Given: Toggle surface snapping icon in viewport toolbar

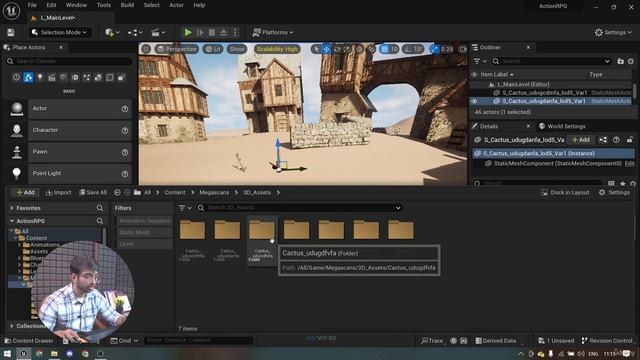Looking at the screenshot, I should click(372, 49).
